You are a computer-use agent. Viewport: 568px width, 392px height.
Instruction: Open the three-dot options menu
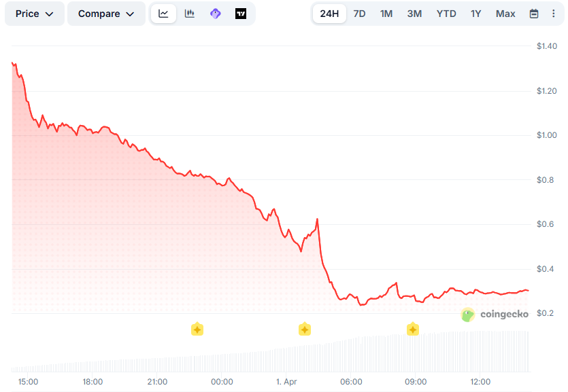tap(554, 13)
